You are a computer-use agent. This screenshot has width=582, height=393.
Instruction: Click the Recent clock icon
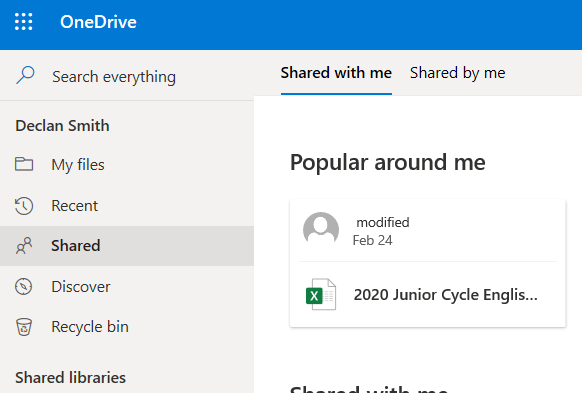[24, 206]
